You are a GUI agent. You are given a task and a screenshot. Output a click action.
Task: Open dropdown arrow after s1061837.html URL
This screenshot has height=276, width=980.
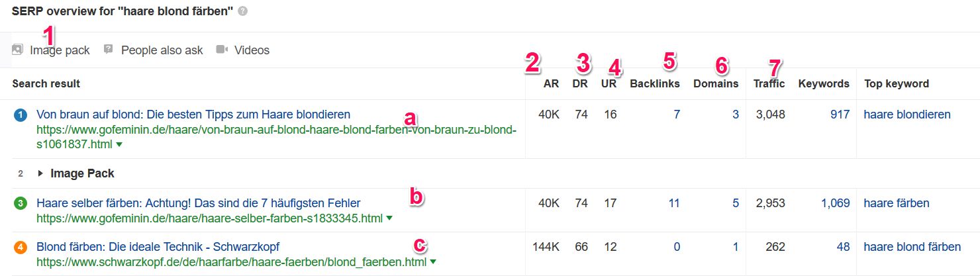click(119, 144)
